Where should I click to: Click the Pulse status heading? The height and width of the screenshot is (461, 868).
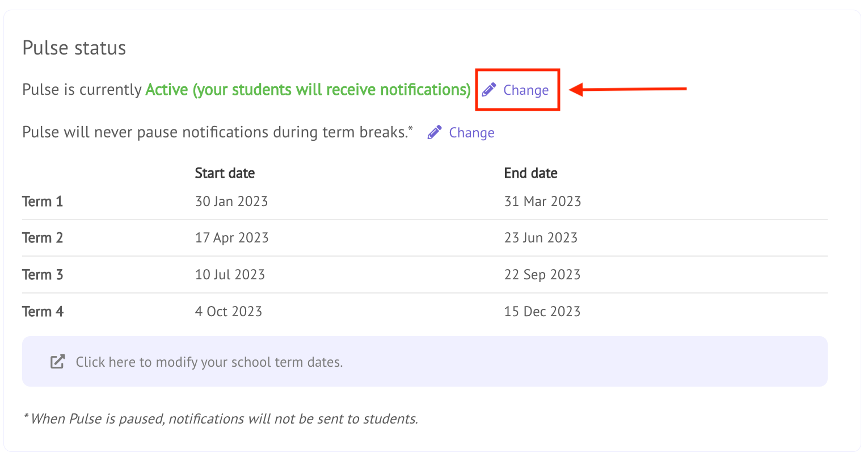[x=74, y=48]
